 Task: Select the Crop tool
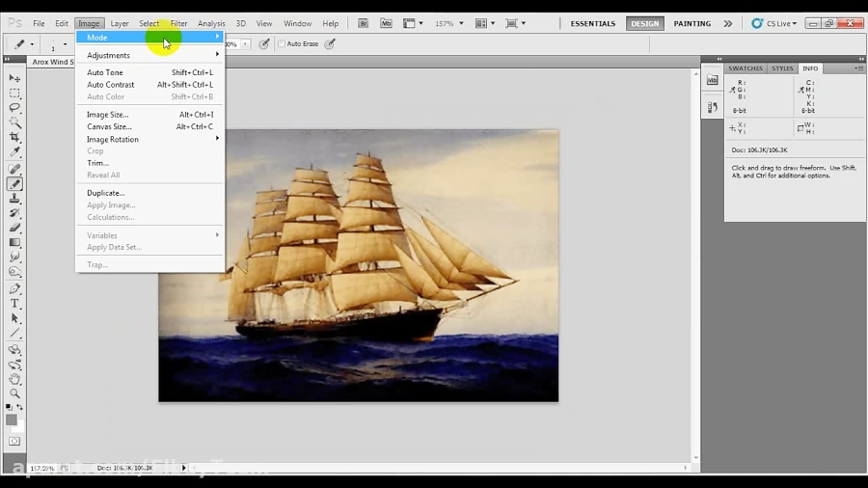14,137
